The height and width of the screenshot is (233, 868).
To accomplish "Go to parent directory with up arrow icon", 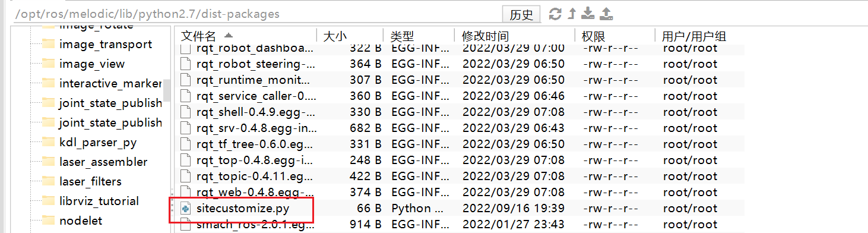I will pos(572,14).
